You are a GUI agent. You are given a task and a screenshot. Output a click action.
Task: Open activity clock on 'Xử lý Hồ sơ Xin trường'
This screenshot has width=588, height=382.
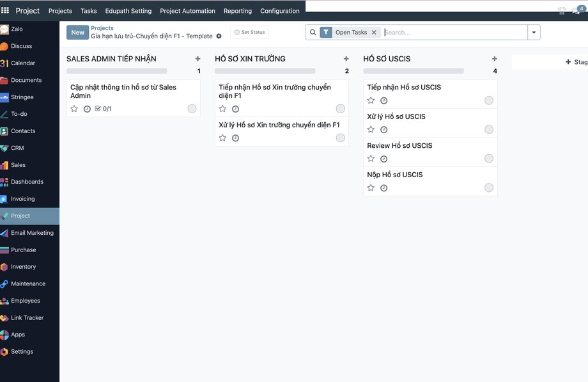click(x=235, y=138)
